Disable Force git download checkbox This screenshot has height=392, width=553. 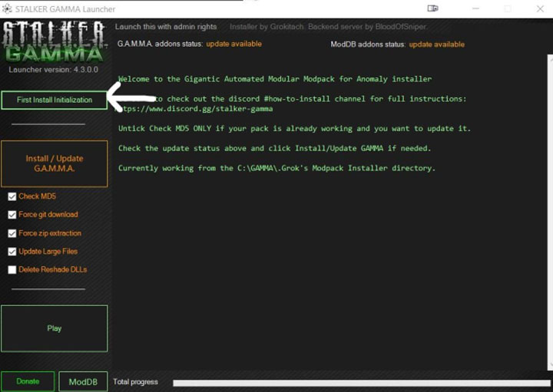[x=12, y=215]
